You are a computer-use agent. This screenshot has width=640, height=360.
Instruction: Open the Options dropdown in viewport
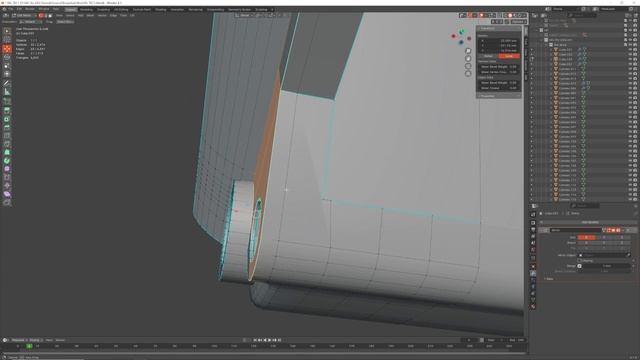(518, 22)
